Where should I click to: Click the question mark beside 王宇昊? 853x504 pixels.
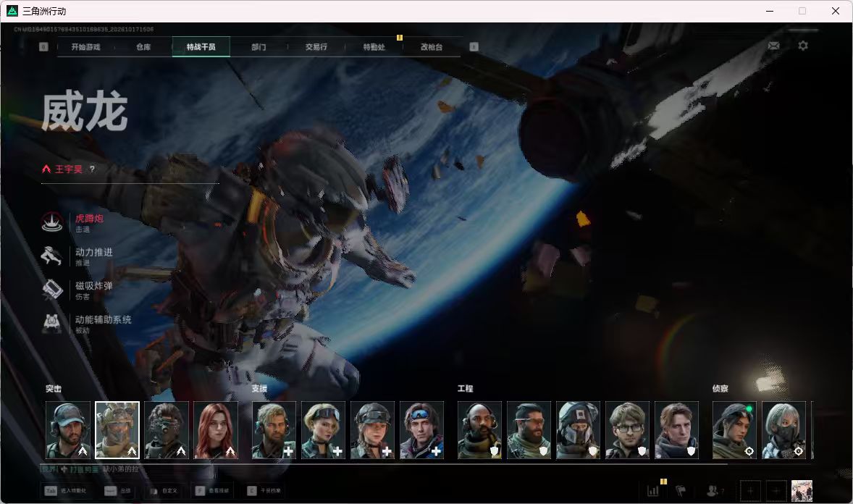tap(92, 169)
